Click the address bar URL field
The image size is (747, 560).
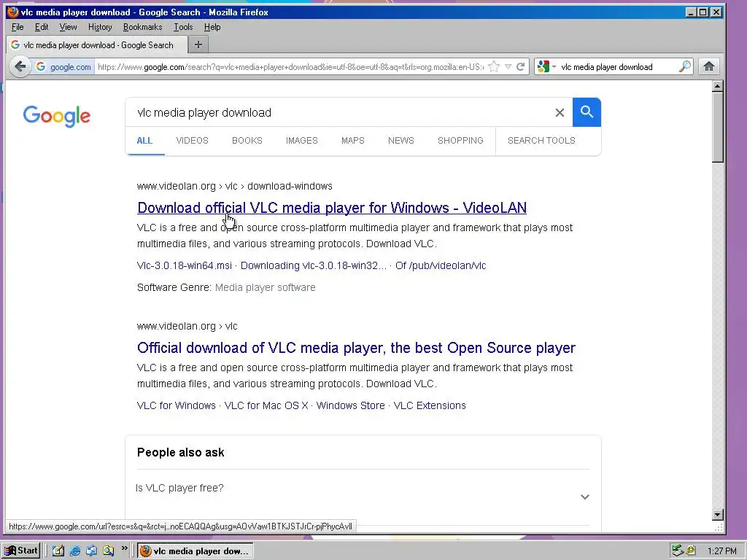(290, 67)
